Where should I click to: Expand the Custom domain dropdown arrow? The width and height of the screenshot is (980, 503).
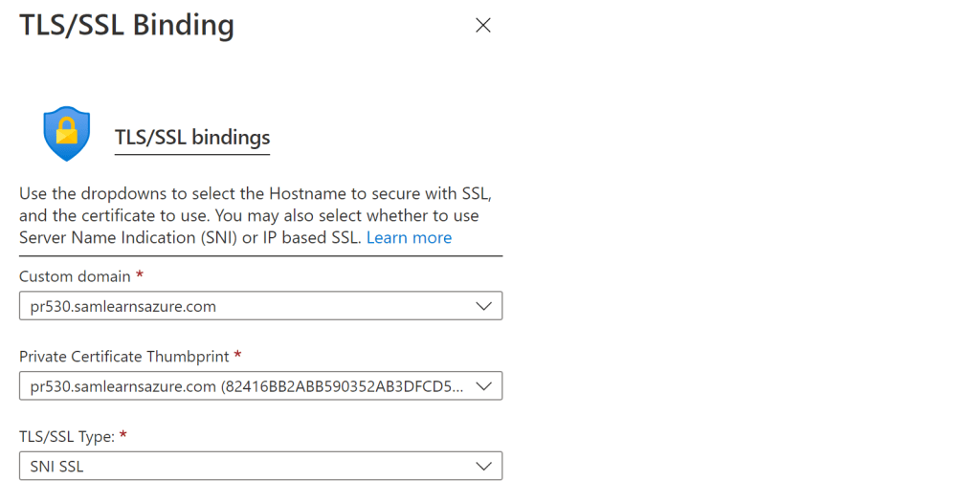click(484, 306)
